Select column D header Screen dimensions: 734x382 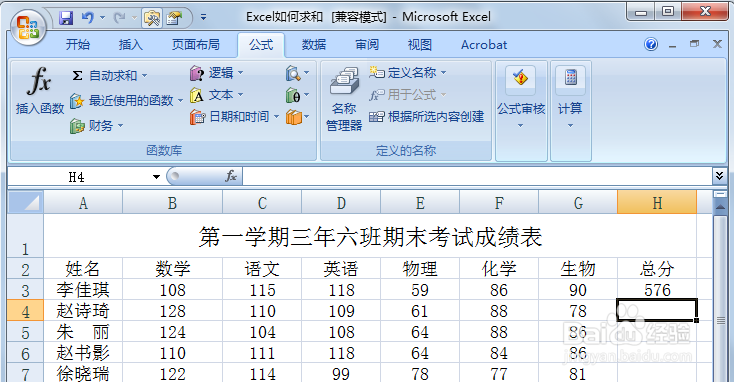coord(341,203)
